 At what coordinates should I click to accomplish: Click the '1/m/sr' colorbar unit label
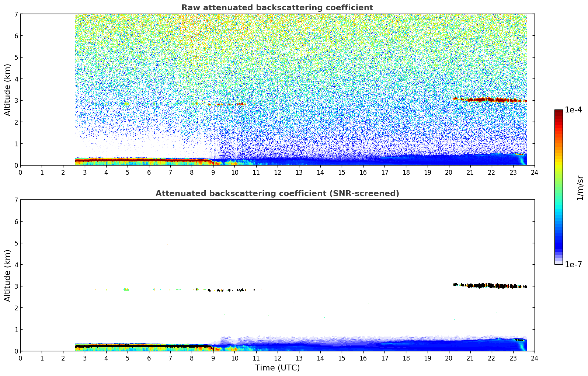[x=580, y=188]
